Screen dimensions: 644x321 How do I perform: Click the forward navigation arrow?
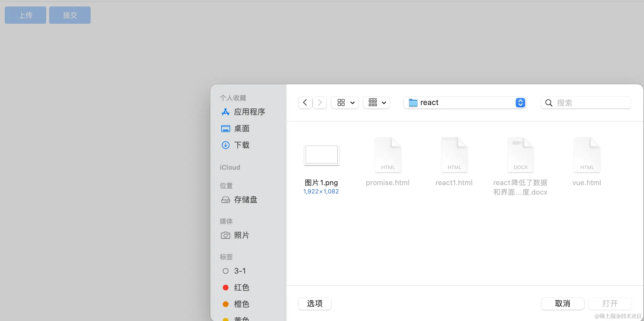pos(320,103)
